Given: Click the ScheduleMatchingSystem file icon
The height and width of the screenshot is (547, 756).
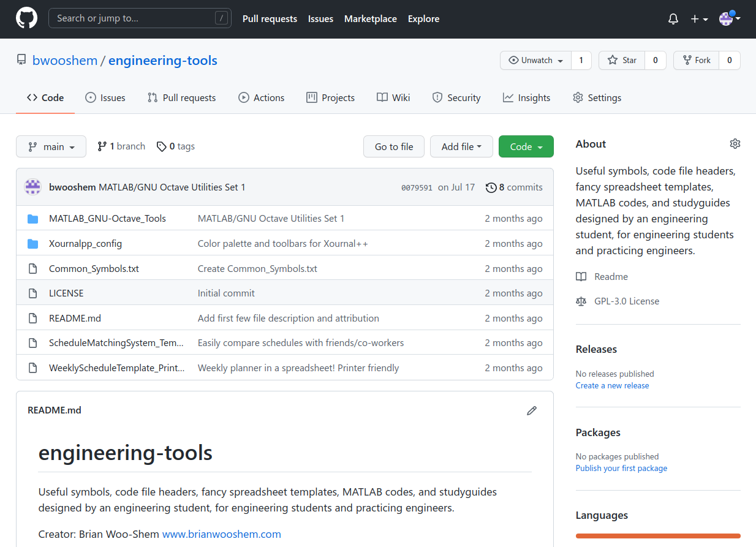Looking at the screenshot, I should 33,343.
